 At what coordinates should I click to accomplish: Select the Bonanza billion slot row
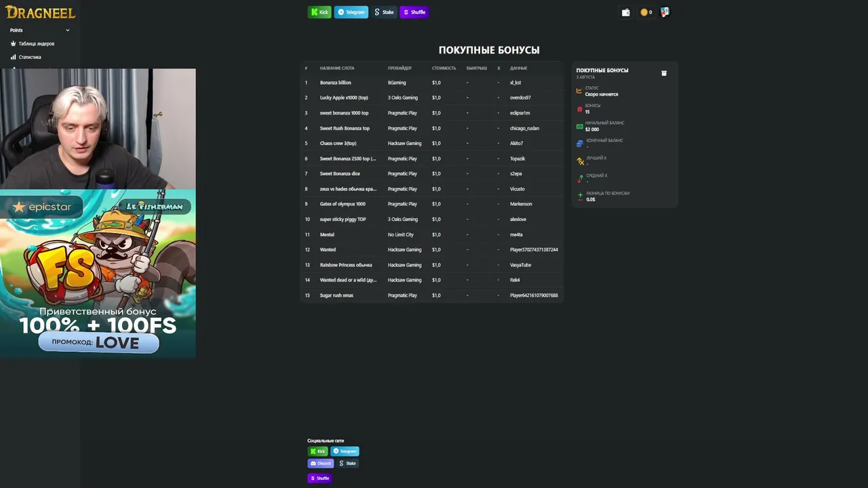pyautogui.click(x=432, y=83)
